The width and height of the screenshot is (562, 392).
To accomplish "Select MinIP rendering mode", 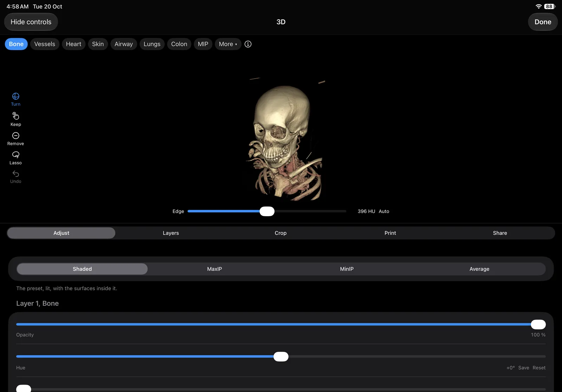I will coord(347,269).
